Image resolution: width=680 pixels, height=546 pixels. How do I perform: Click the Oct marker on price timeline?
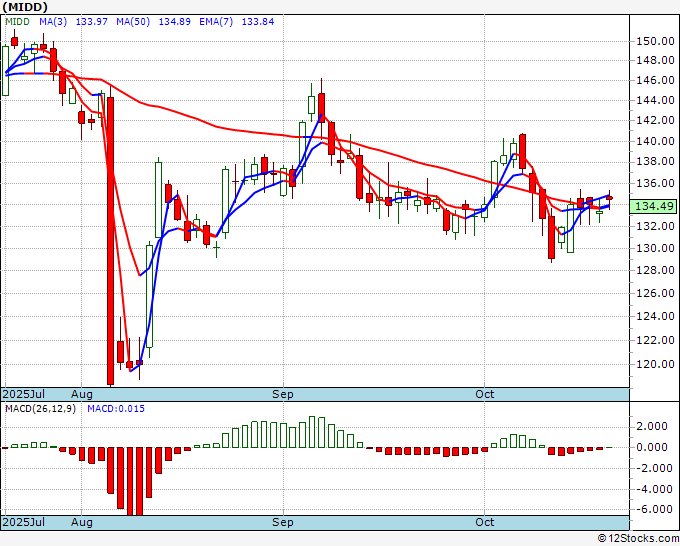point(484,394)
